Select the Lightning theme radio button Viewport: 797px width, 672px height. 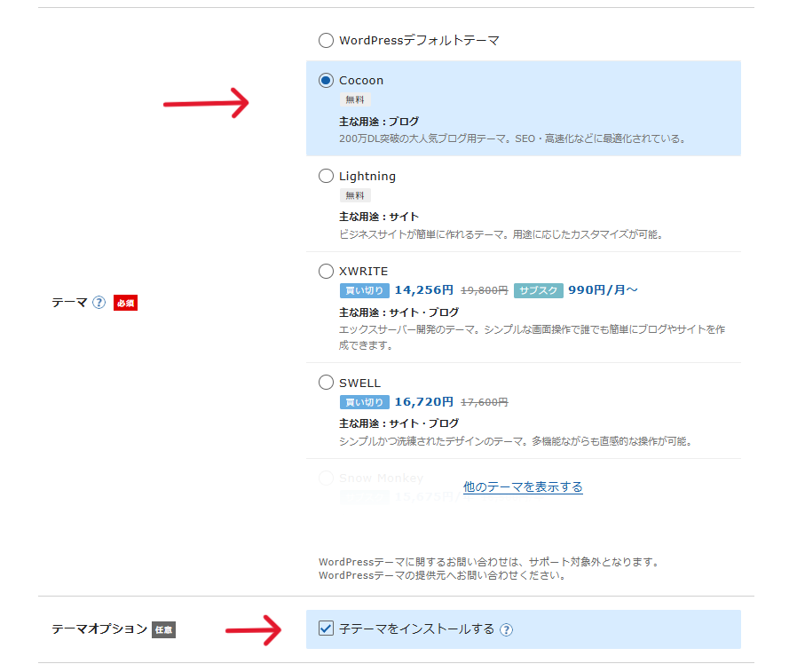click(x=326, y=176)
